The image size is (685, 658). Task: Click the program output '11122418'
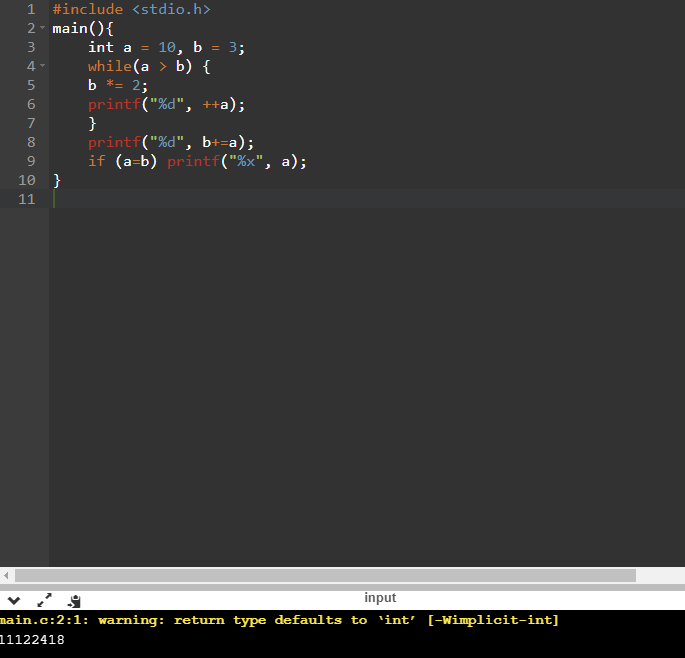click(32, 640)
